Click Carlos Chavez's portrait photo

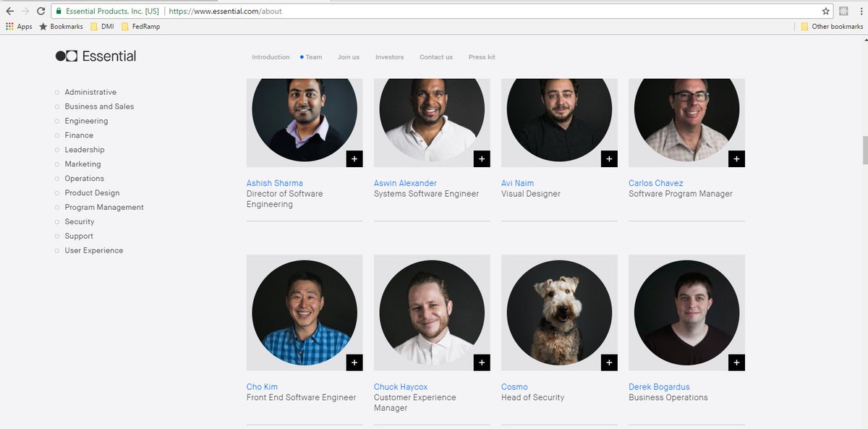pyautogui.click(x=686, y=119)
